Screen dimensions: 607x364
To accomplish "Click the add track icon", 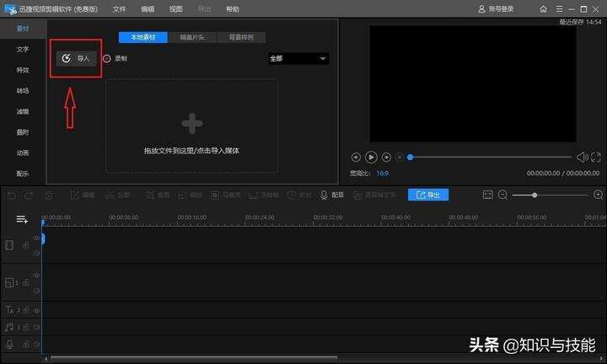I will 22,220.
